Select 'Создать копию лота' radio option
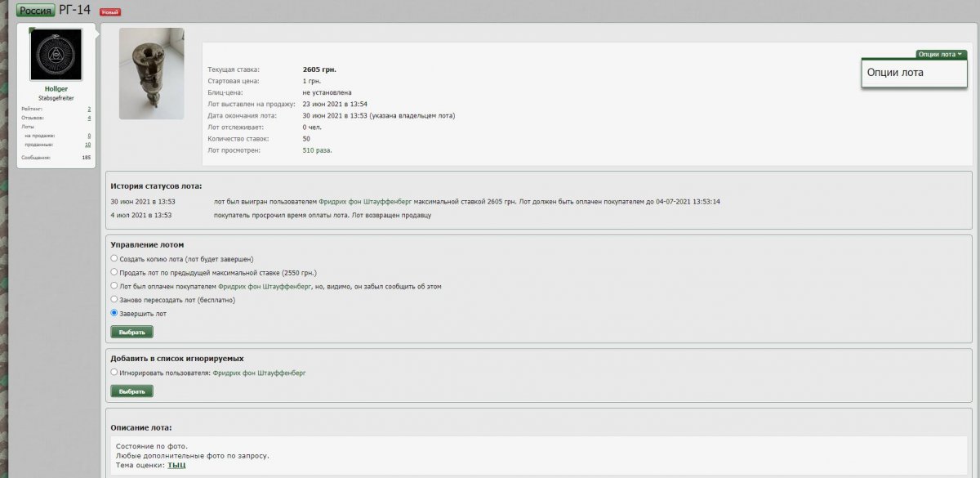Viewport: 980px width, 478px height. point(114,258)
